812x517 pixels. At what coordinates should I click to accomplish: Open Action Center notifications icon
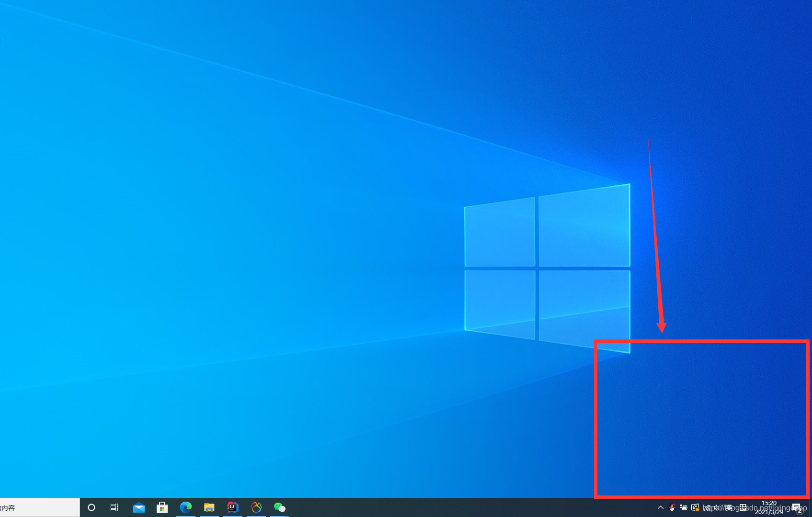click(x=797, y=507)
